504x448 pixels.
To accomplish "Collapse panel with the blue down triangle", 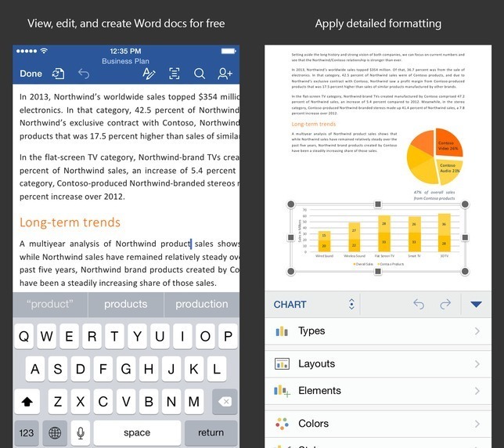I will click(x=476, y=304).
